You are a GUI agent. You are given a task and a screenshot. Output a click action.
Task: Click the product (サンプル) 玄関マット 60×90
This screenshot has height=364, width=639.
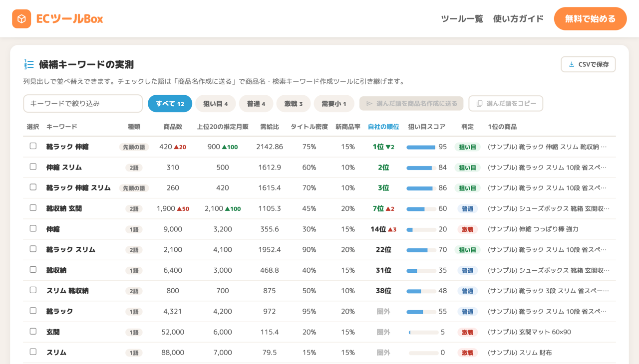tap(529, 332)
